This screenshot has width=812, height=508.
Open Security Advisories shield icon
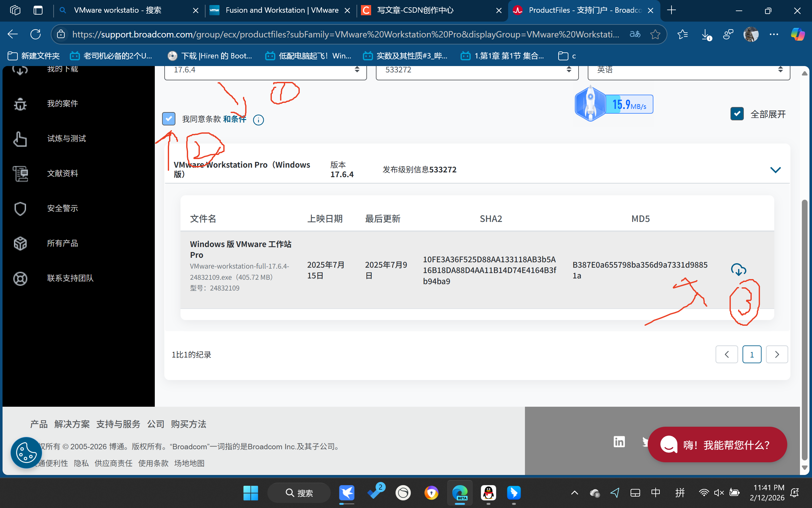(x=20, y=209)
